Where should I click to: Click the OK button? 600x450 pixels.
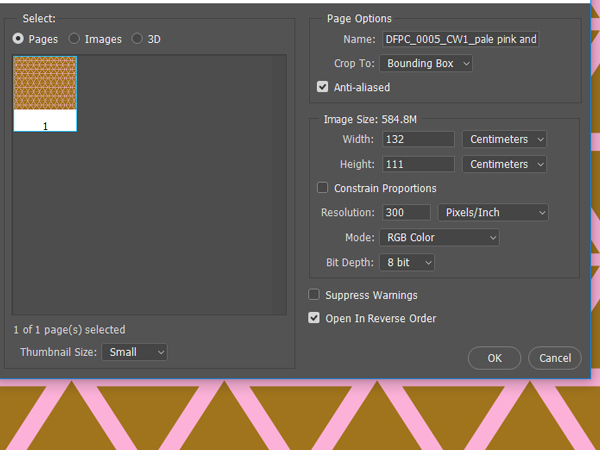[494, 358]
